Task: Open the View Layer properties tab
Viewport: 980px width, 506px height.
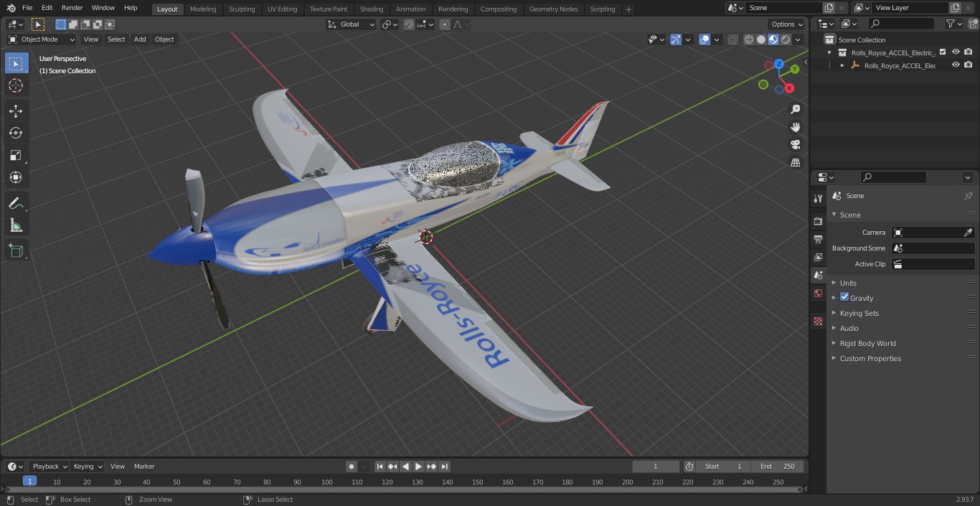Action: (818, 257)
